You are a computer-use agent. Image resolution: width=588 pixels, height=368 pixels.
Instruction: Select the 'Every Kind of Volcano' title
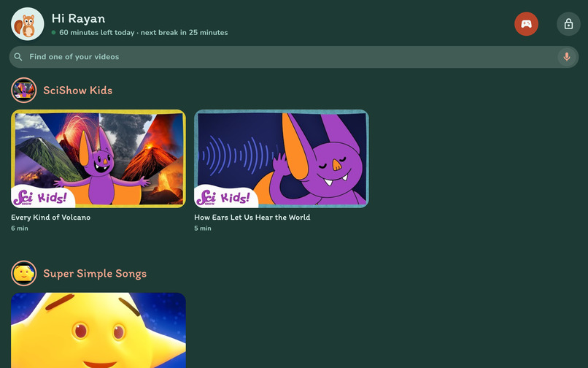50,218
